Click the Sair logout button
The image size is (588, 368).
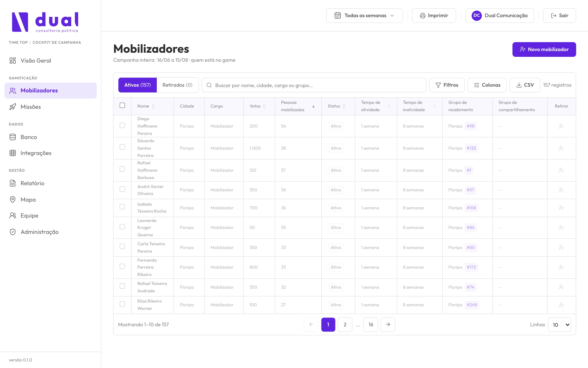(x=559, y=16)
